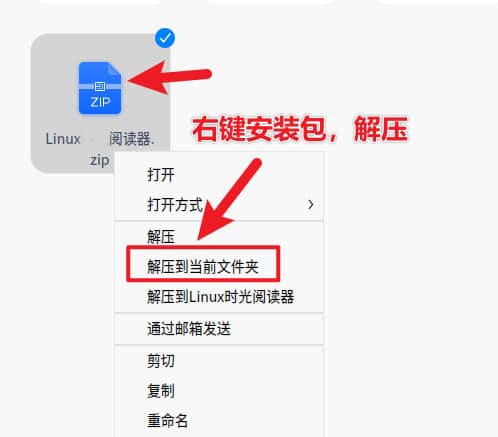Select the blue ZIP file icon
Screen dimensions: 498x437
tap(100, 88)
